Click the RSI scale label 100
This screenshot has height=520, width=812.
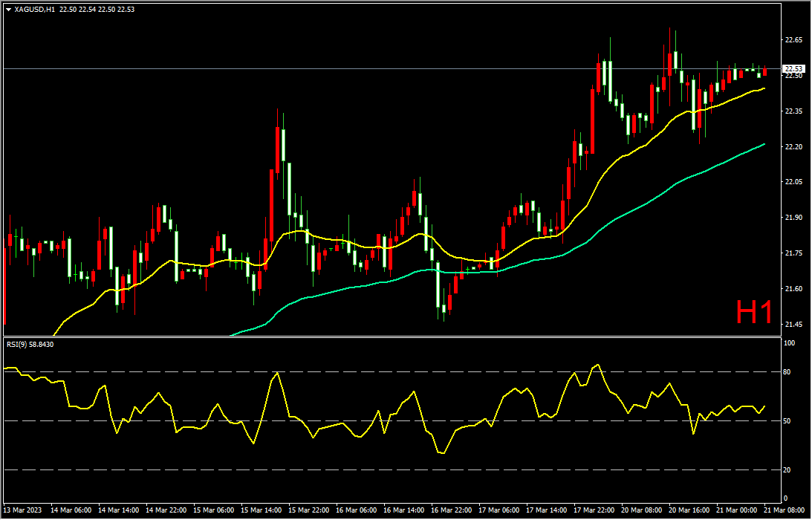pyautogui.click(x=790, y=343)
